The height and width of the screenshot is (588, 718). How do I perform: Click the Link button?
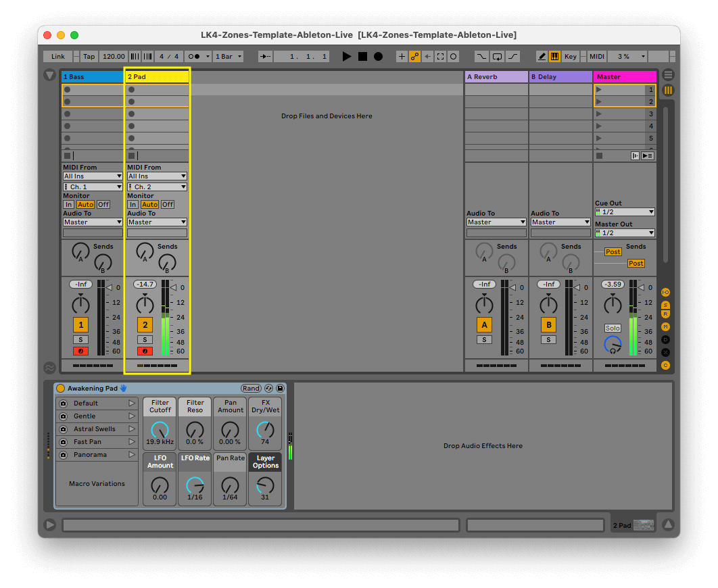(57, 56)
